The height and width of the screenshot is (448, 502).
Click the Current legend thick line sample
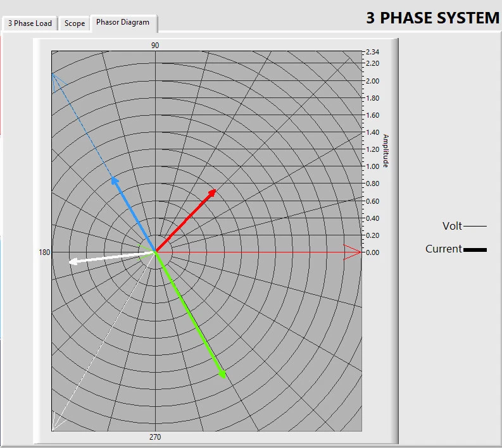pyautogui.click(x=475, y=250)
